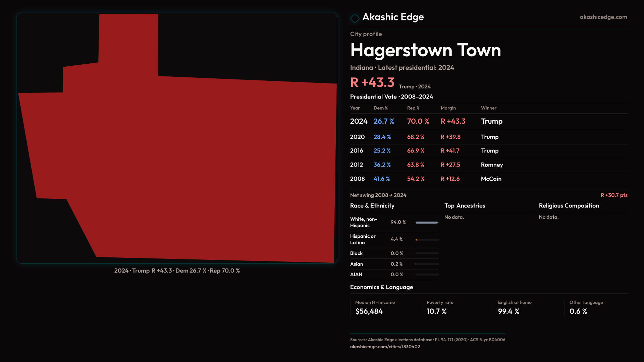
Task: Click the Hagerstown Town title heading
Action: point(425,50)
